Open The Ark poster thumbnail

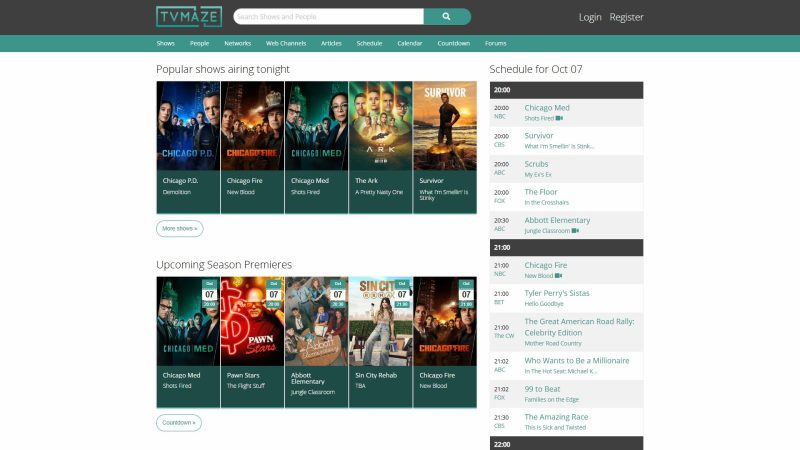tap(381, 126)
